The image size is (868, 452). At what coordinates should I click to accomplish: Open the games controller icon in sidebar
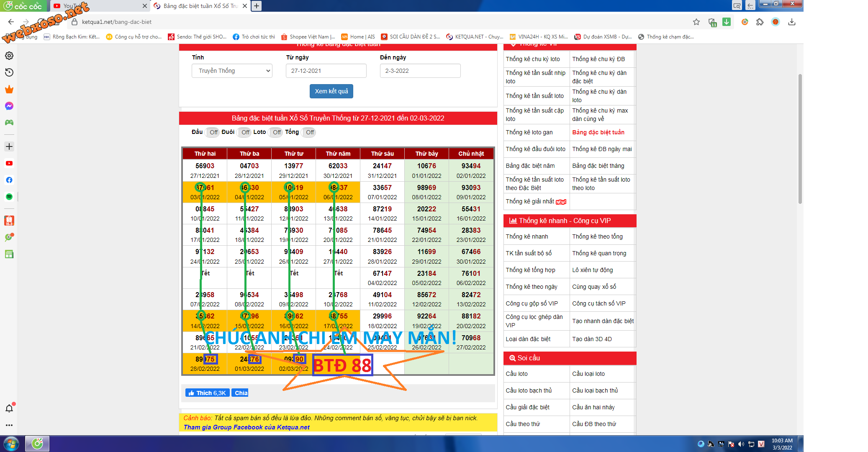click(9, 123)
